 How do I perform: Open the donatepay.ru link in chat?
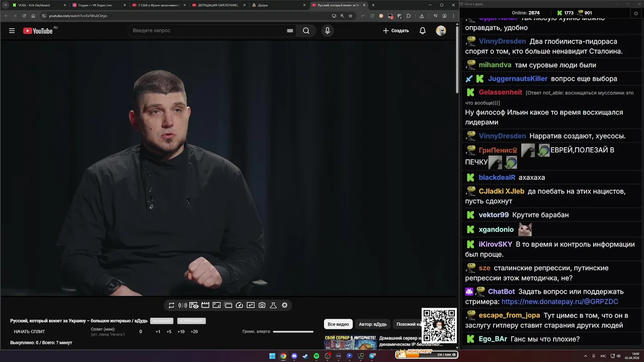(x=560, y=302)
